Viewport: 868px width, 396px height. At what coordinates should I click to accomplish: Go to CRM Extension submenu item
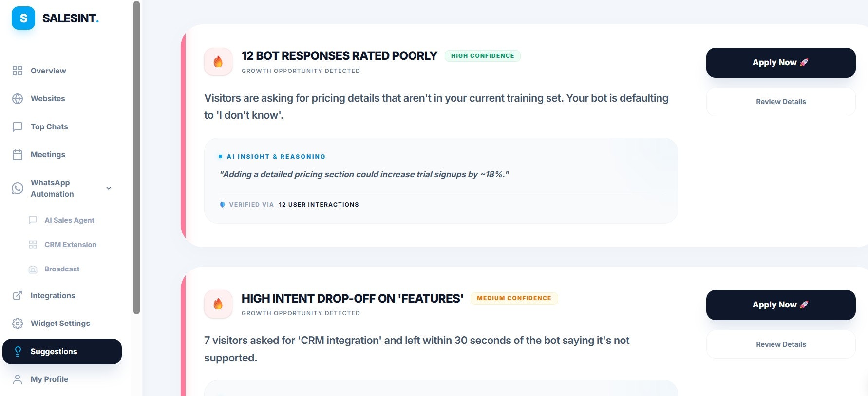(70, 245)
